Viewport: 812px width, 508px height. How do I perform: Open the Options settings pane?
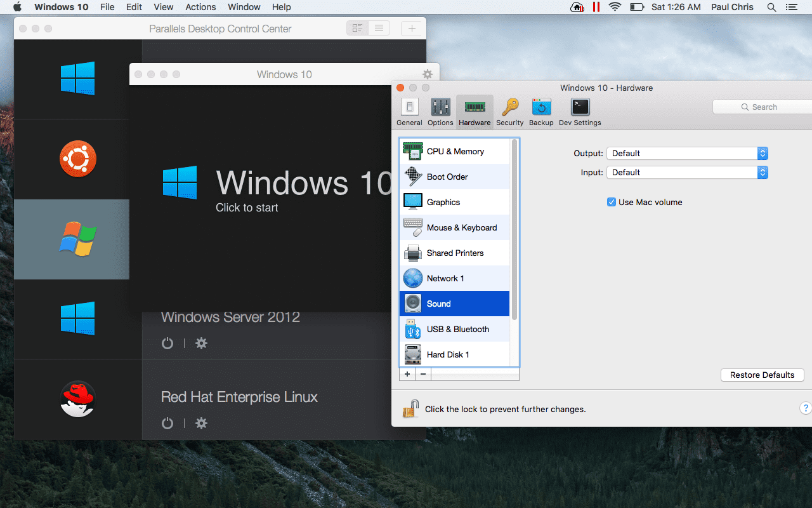click(440, 112)
